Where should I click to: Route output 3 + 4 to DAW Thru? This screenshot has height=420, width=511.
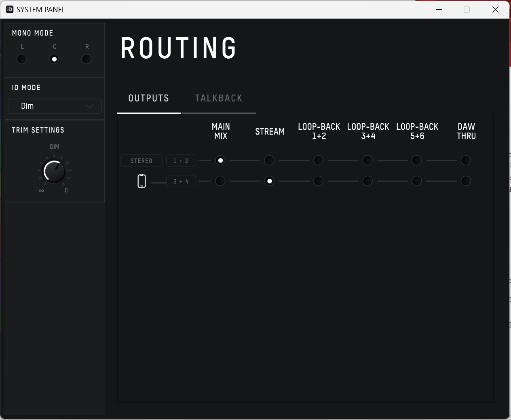466,181
